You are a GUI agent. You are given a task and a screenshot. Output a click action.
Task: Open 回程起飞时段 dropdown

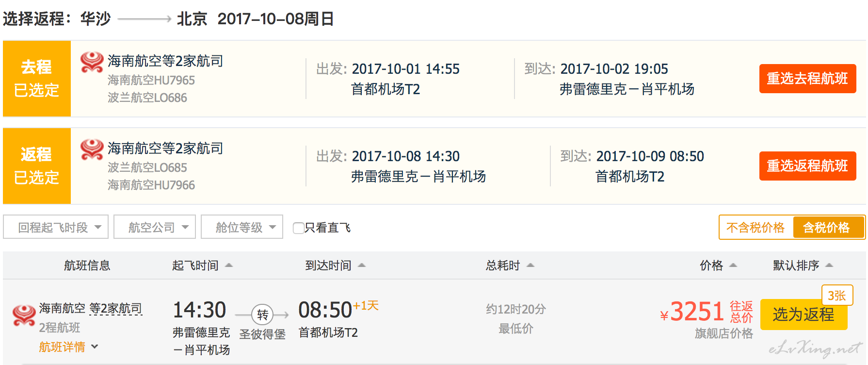pyautogui.click(x=56, y=227)
